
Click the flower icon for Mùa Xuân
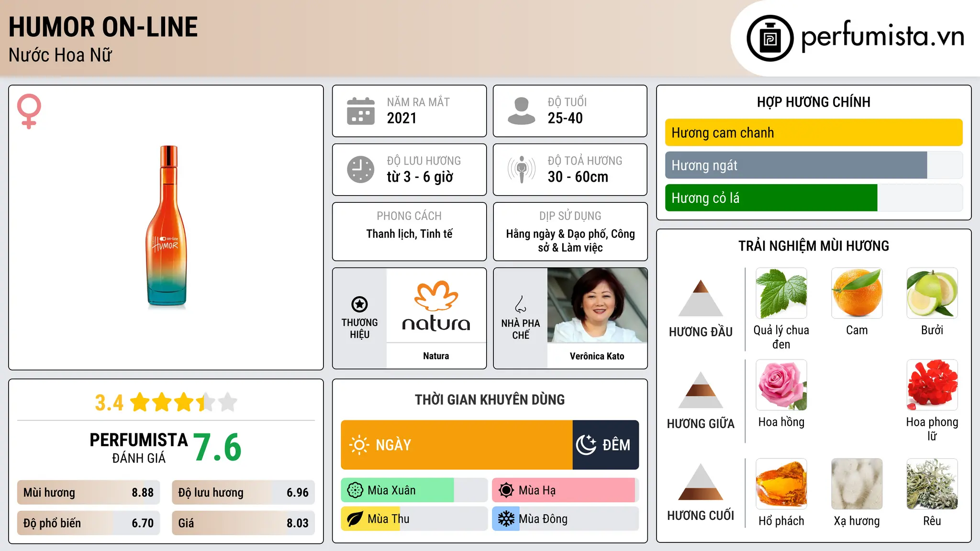[x=355, y=490]
